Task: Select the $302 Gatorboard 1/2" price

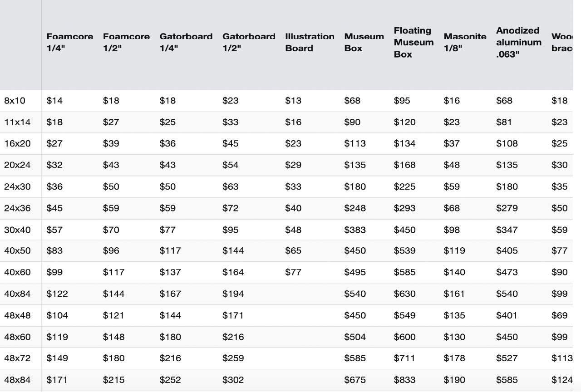Action: [233, 380]
